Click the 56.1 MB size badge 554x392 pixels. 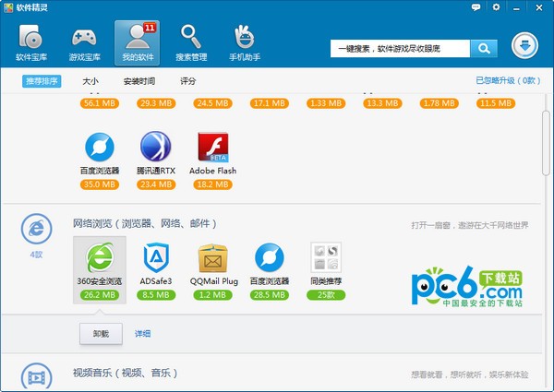tap(100, 103)
